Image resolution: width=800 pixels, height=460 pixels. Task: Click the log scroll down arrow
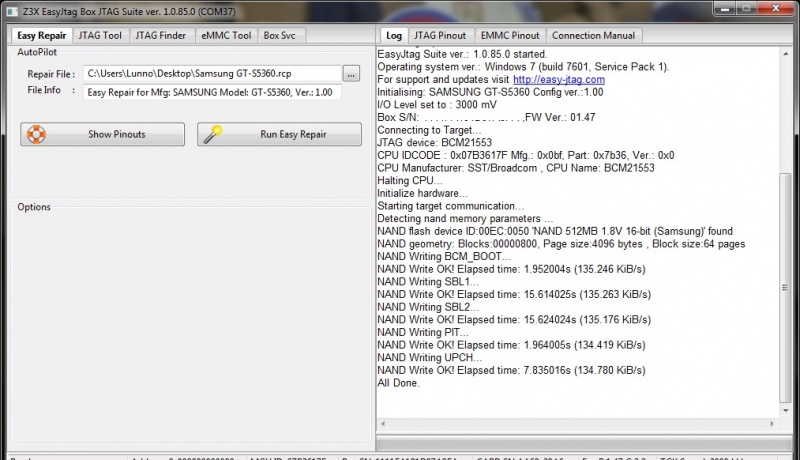[x=786, y=411]
